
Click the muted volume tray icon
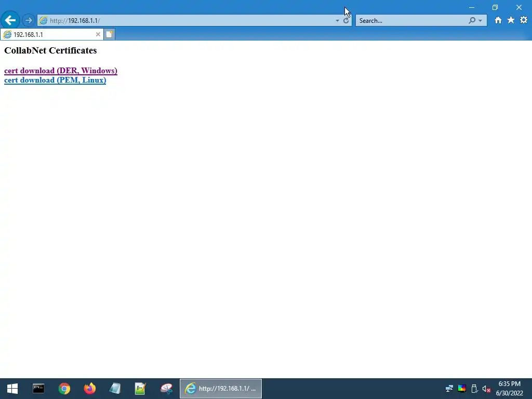(486, 389)
